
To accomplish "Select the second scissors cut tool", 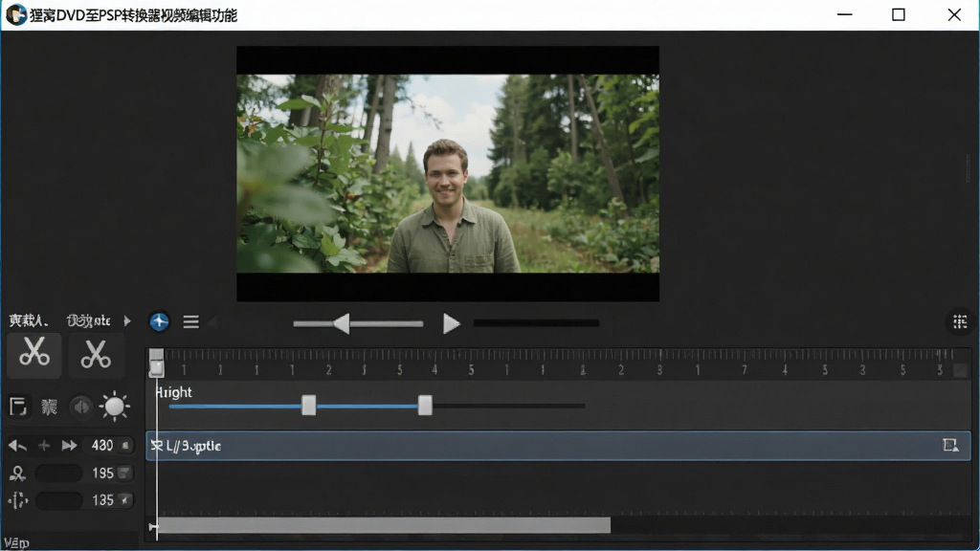I will click(96, 355).
